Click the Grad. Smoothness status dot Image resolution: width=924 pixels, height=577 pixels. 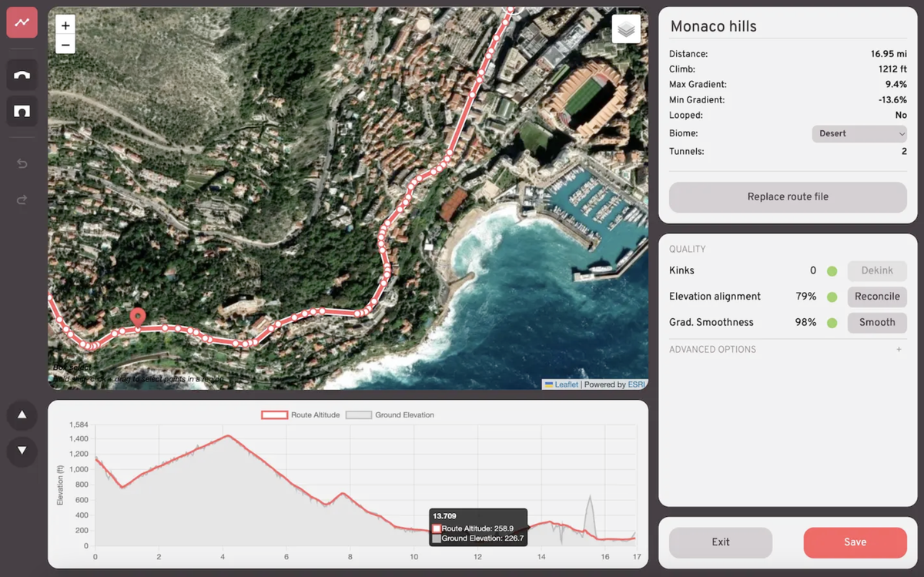pos(832,323)
